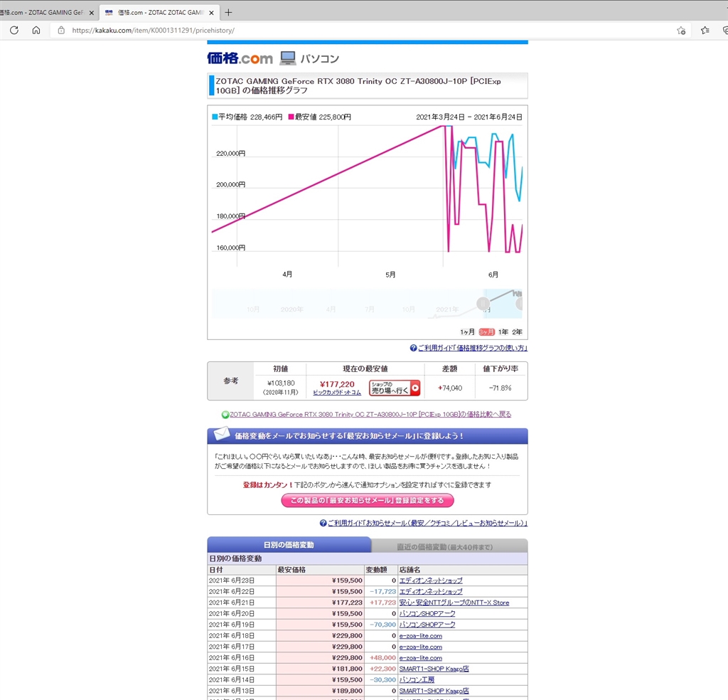Open パソコンSHOPアーク link for 6月20日
The height and width of the screenshot is (700, 728).
427,614
